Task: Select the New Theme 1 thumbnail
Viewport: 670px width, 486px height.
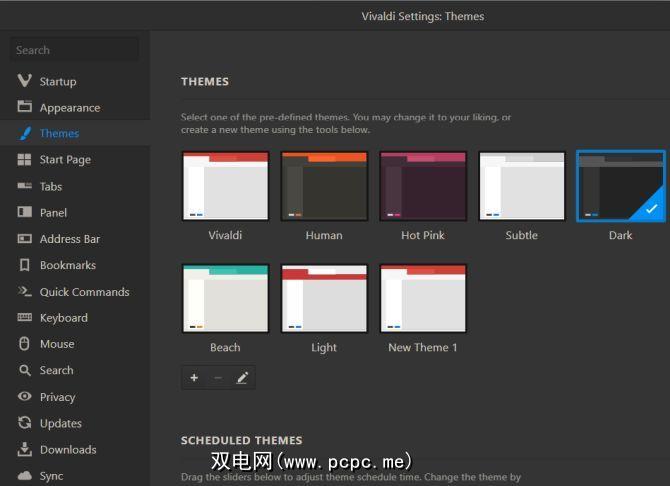Action: [x=423, y=298]
